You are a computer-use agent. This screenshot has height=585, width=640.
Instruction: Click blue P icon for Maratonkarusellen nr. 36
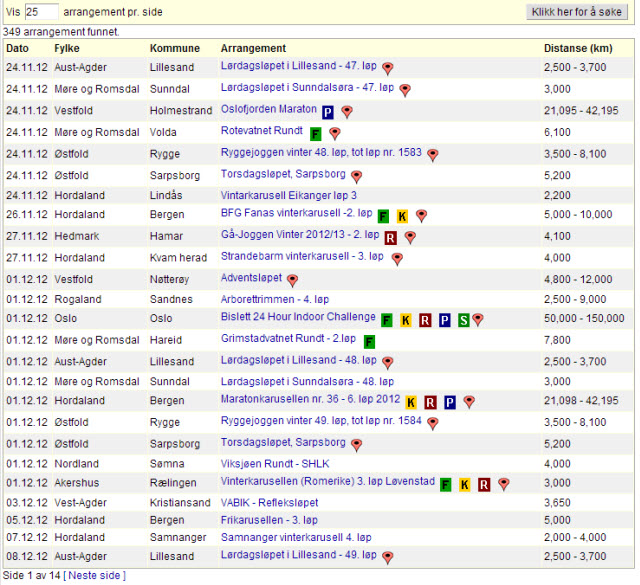[450, 403]
